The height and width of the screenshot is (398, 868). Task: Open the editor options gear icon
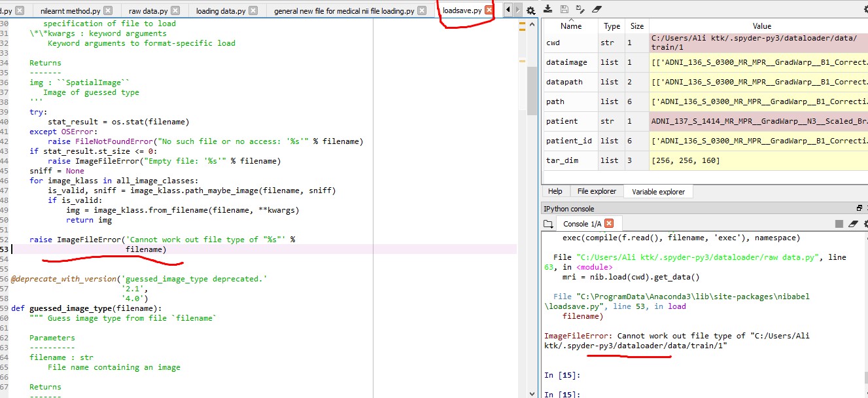(531, 10)
